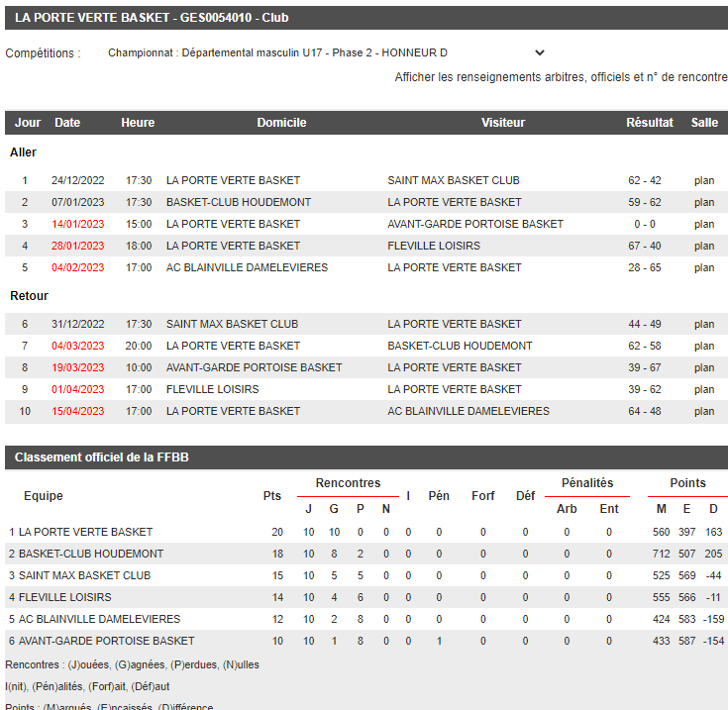Open 'plan' link for match dated 28/01/2023
The image size is (728, 710).
coord(704,246)
